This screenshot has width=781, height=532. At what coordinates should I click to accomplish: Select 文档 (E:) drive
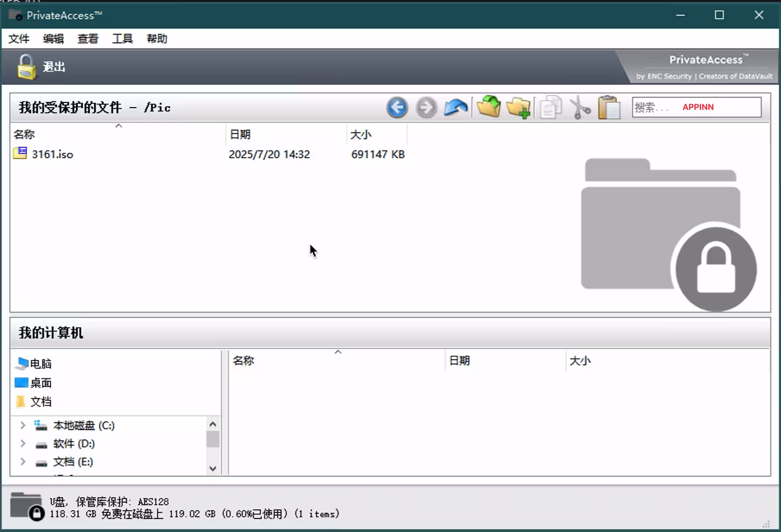tap(73, 462)
